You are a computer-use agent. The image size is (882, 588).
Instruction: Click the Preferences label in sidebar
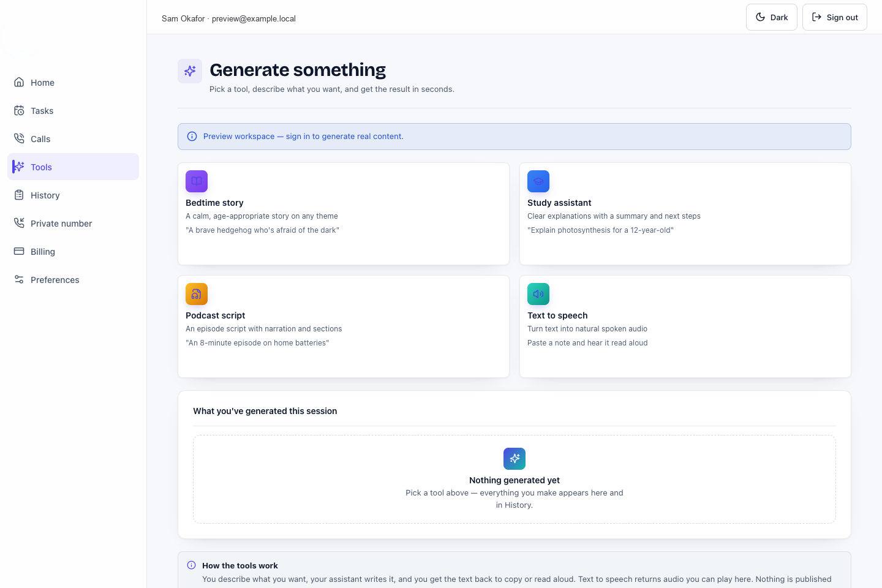pyautogui.click(x=55, y=280)
